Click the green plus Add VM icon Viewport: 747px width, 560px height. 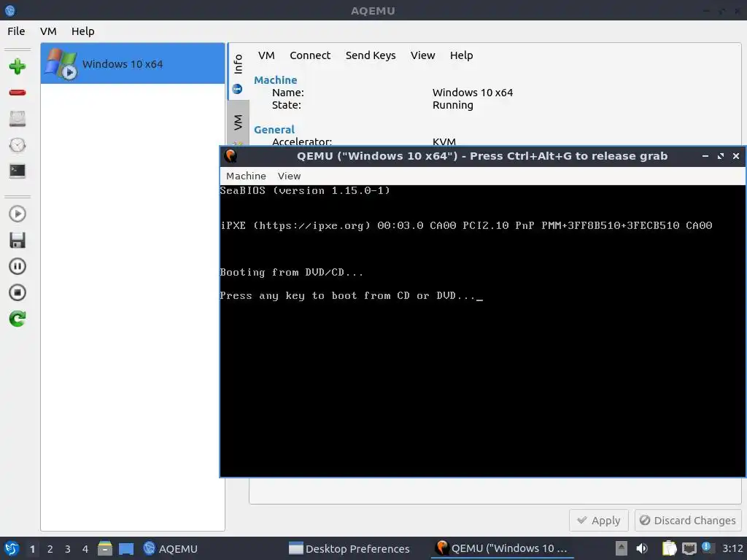(18, 66)
